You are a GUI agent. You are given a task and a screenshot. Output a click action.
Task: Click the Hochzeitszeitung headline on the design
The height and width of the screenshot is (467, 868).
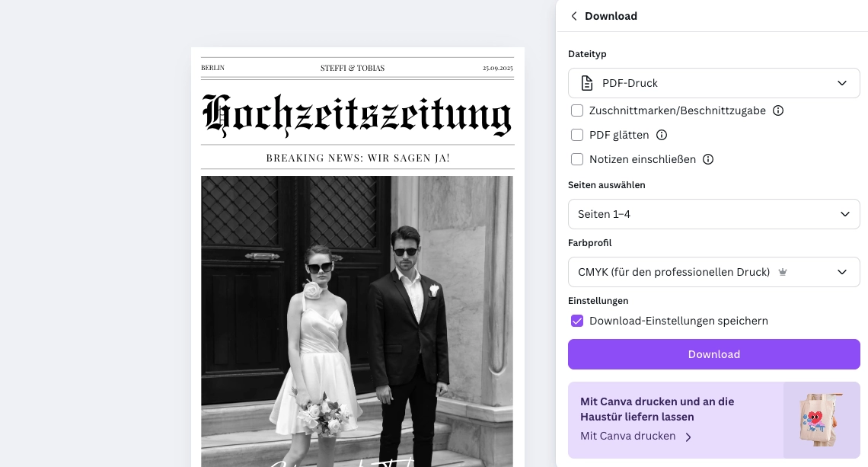click(x=357, y=115)
